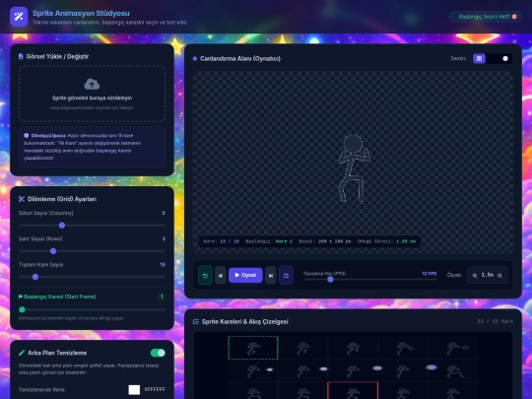Move the green Başlangıç Karesi slider

92,309
